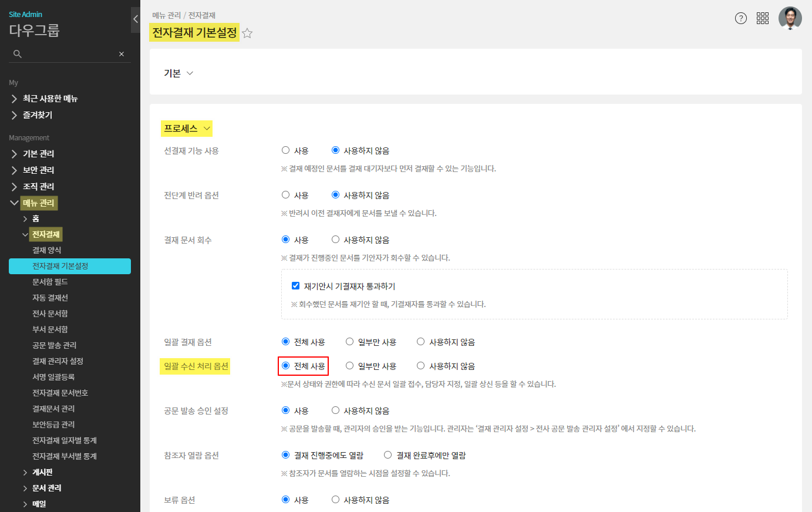Screen dimensions: 812x512
Task: Expand the 게시판 menu tree item
Action: click(25, 472)
